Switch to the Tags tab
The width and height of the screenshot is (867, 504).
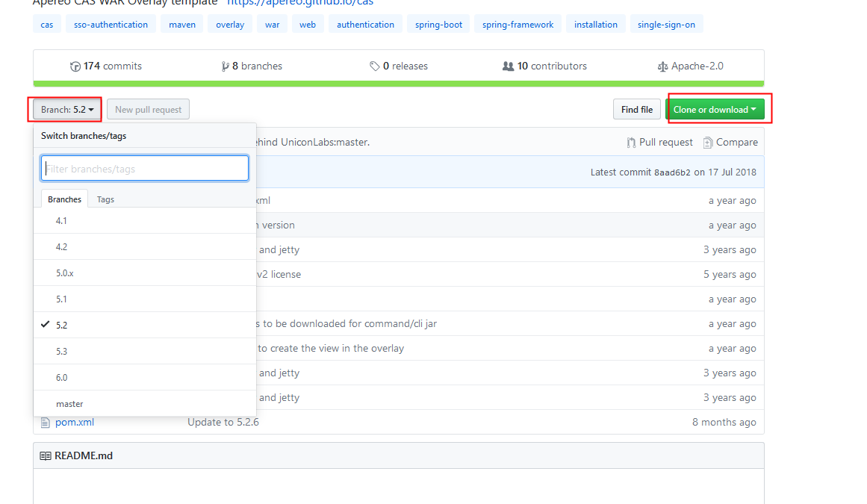[x=105, y=199]
